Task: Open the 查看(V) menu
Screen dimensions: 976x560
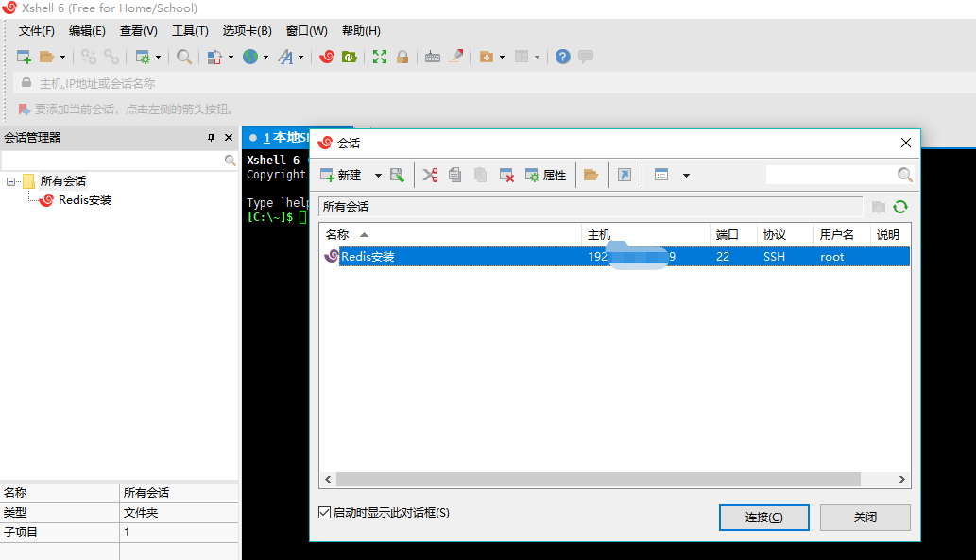Action: tap(138, 30)
